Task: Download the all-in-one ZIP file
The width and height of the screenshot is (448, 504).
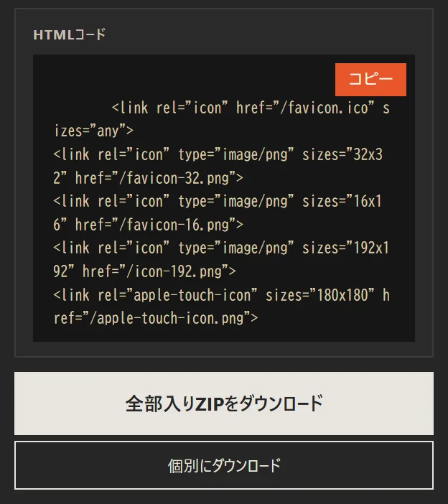Action: point(224,403)
